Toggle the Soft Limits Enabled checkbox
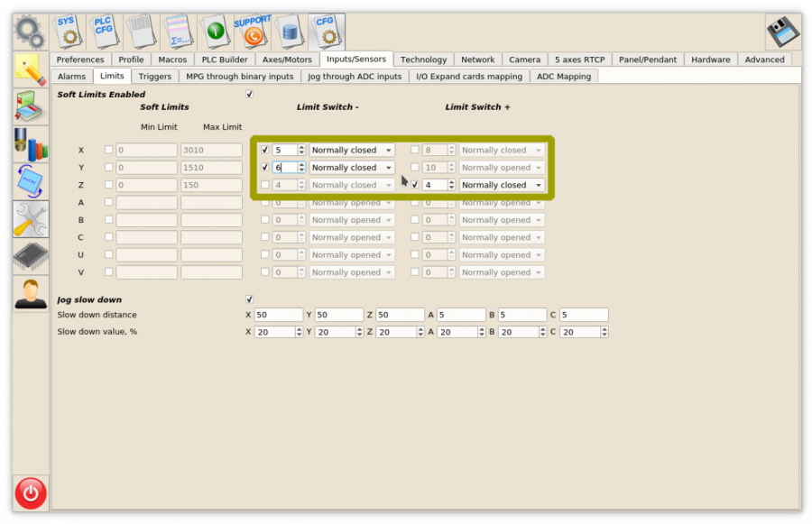 point(249,94)
